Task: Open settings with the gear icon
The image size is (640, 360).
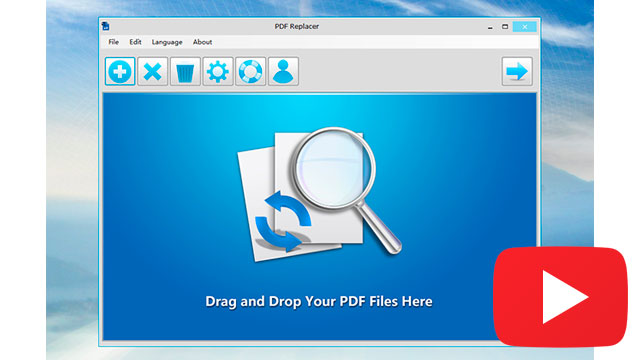Action: (218, 71)
